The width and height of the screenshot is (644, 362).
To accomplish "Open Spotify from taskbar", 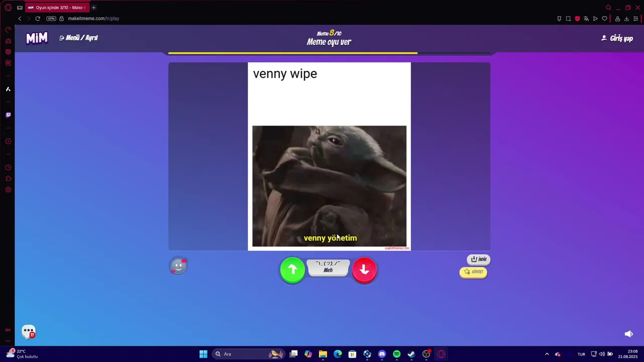I will tap(396, 354).
